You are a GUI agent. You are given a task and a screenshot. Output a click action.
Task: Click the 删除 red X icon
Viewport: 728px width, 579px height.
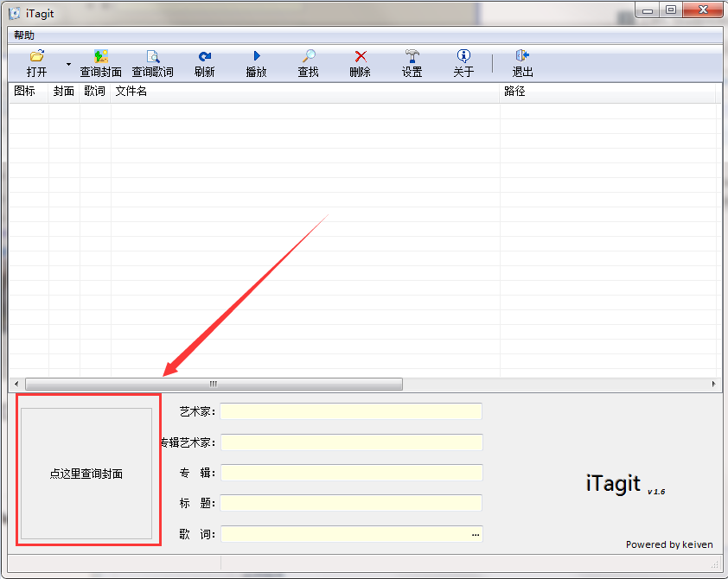coord(361,56)
